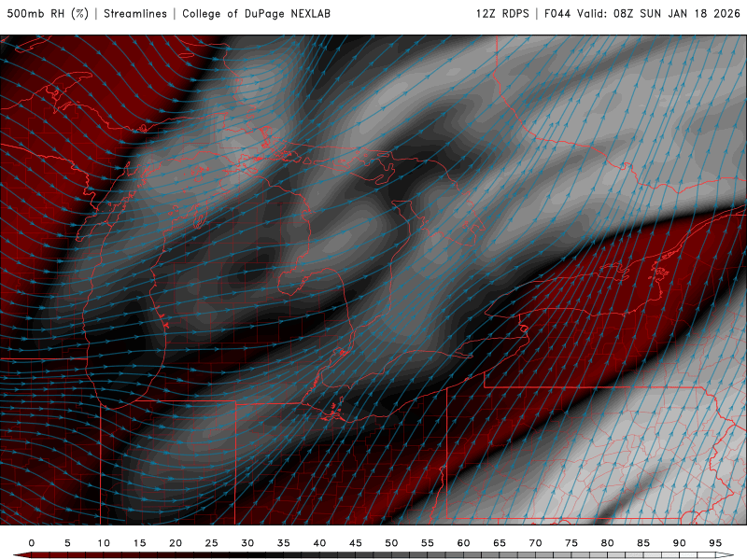Click the '65' value on color scale
The image size is (747, 560).
500,543
